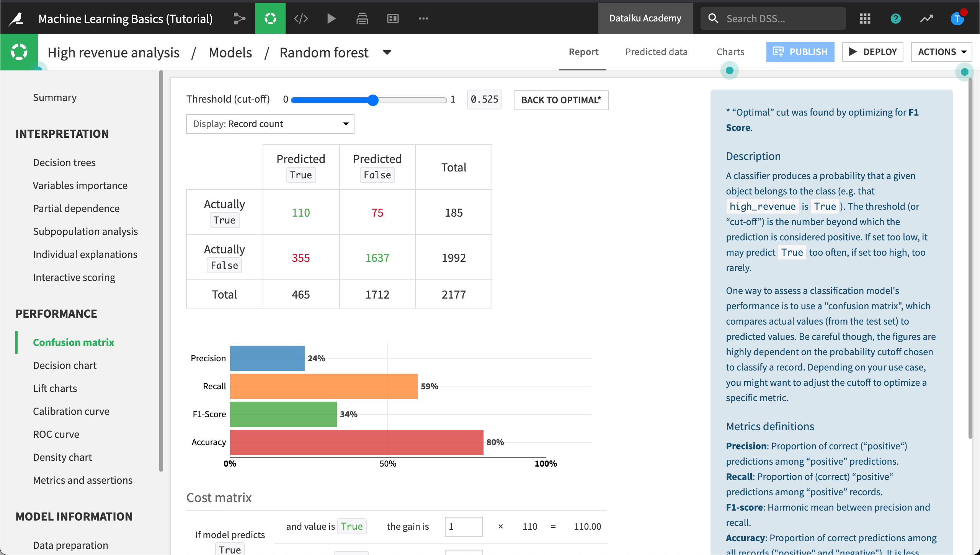This screenshot has width=980, height=555.
Task: Click the Dataiku bird logo
Action: point(16,18)
